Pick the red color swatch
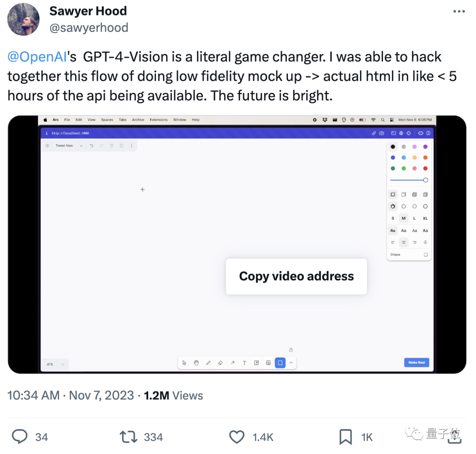476x454 pixels. [425, 168]
